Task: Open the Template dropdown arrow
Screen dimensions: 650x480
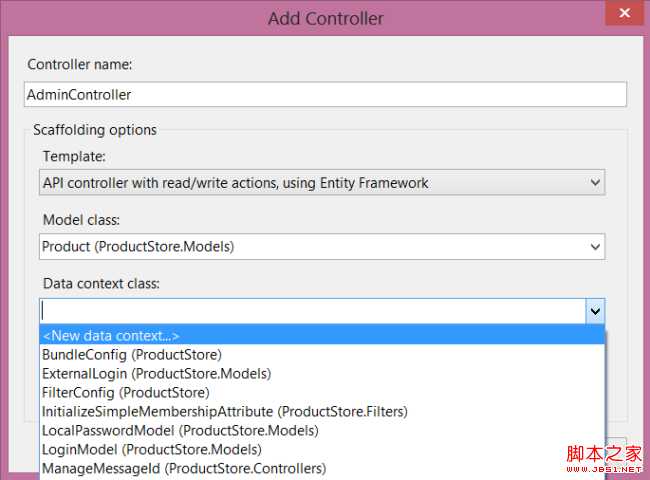Action: pos(595,182)
